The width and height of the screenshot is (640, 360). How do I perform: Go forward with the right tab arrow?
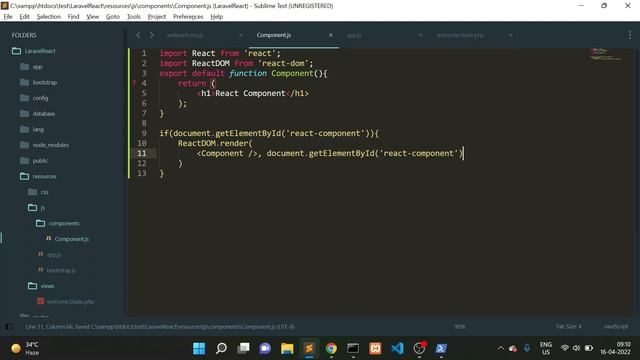tap(151, 35)
